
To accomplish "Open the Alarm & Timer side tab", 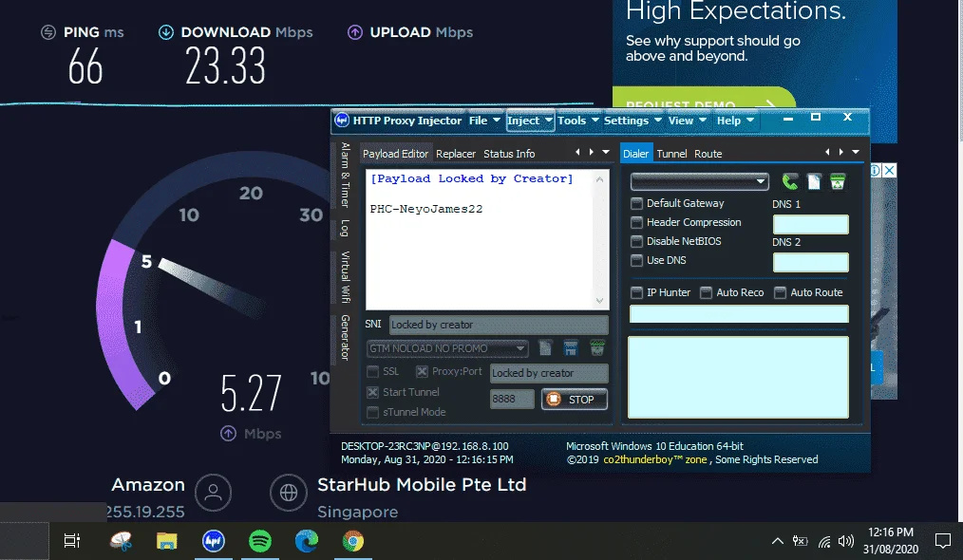I will (x=345, y=175).
